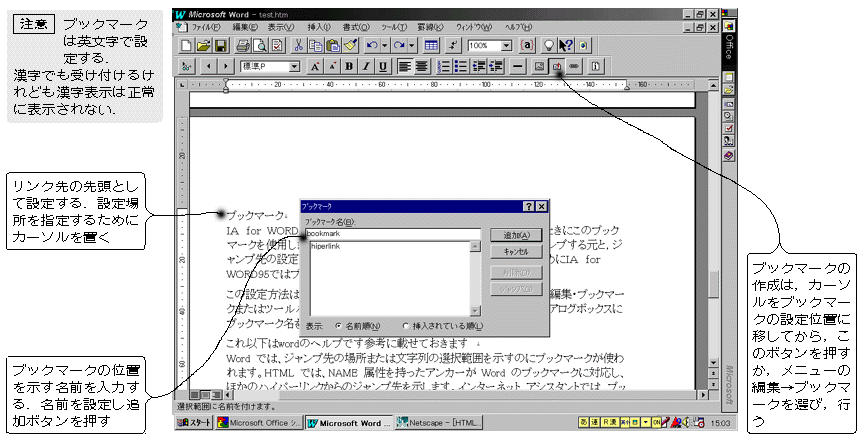
Task: Click the previous browse left-arrow toolbar button
Action: [x=208, y=67]
